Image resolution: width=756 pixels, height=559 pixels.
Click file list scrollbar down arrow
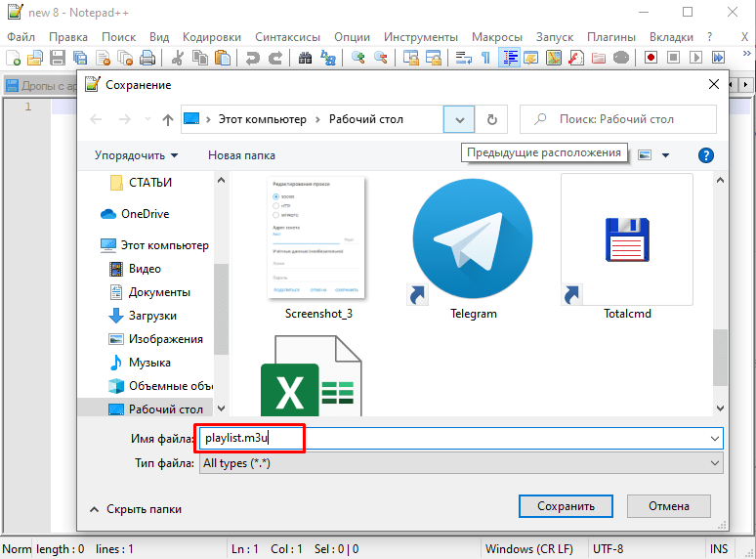[720, 408]
